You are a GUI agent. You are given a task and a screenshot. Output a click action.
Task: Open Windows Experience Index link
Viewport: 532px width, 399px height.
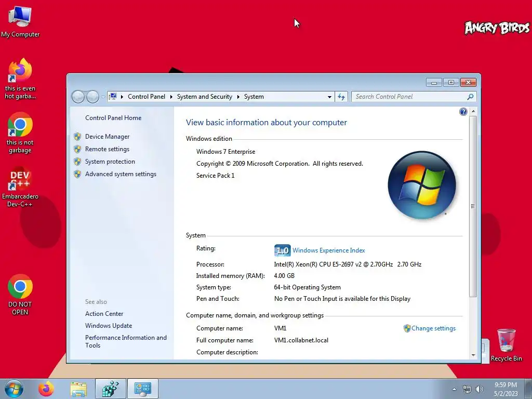(328, 250)
